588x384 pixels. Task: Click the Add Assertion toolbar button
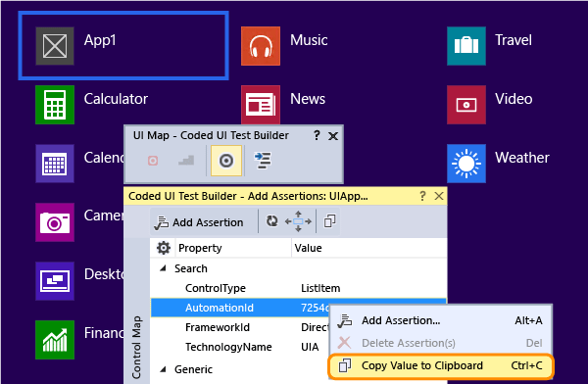coord(199,222)
